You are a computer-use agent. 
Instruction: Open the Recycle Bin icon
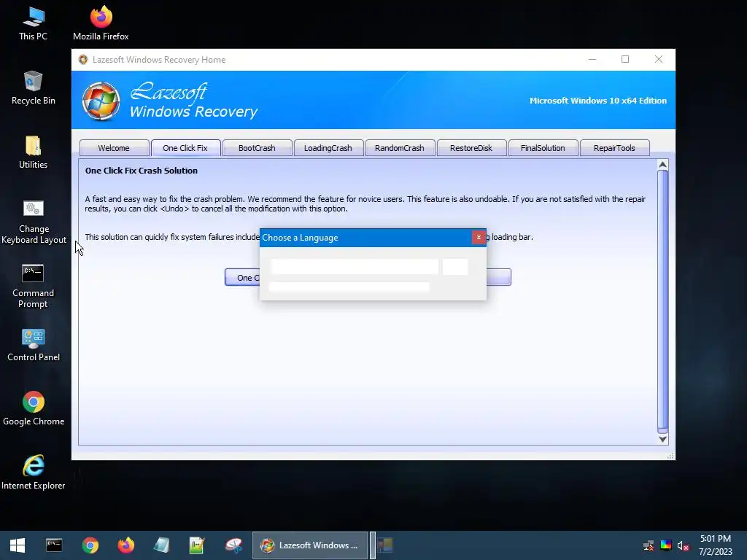33,87
